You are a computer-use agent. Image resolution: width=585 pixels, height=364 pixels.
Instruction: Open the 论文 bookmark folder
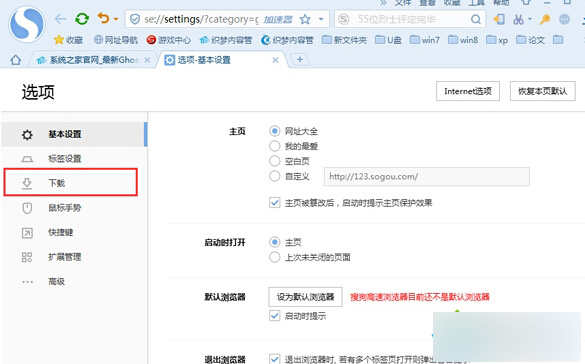531,40
